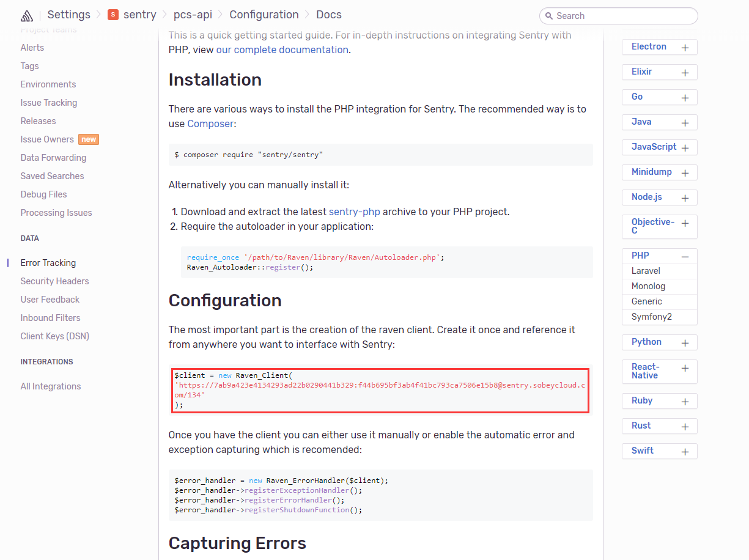
Task: Click the Sentry logo icon
Action: tap(26, 15)
